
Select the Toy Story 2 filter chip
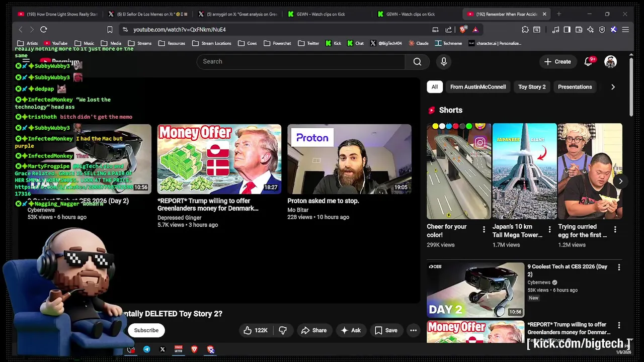click(532, 87)
